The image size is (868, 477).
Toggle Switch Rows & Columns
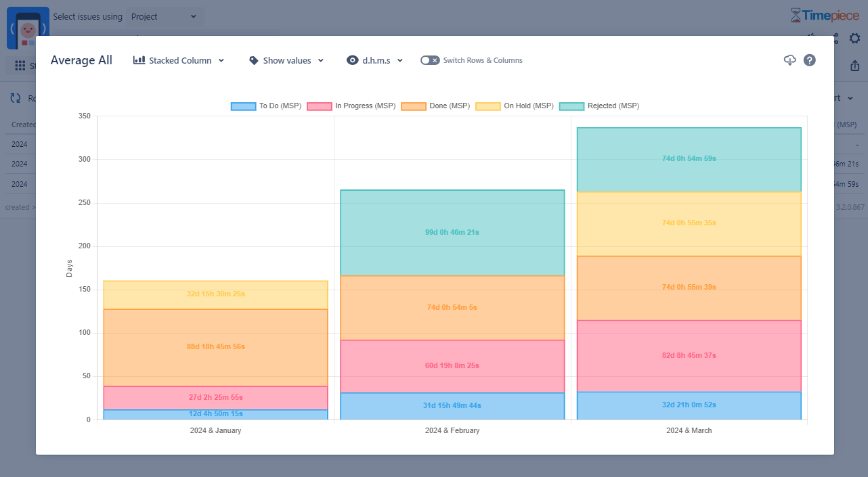coord(429,60)
